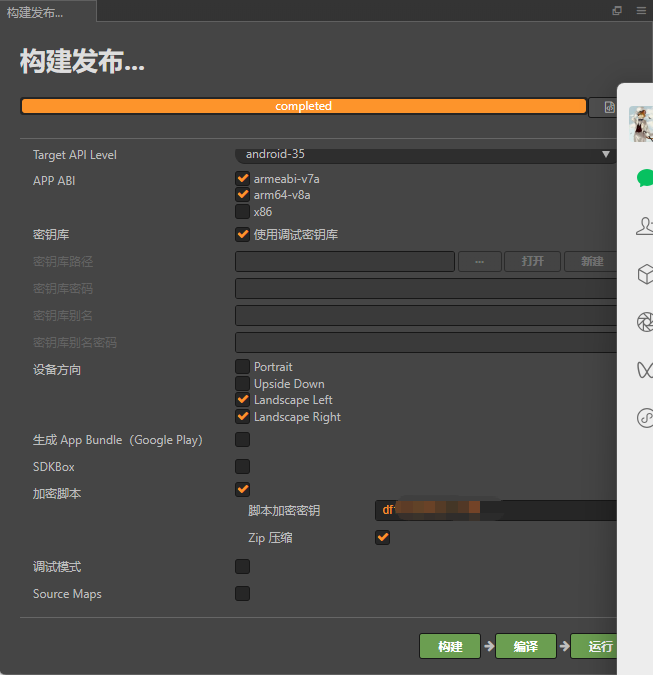Focus the 密钥库路径 input field
Image resolution: width=653 pixels, height=675 pixels.
click(345, 261)
